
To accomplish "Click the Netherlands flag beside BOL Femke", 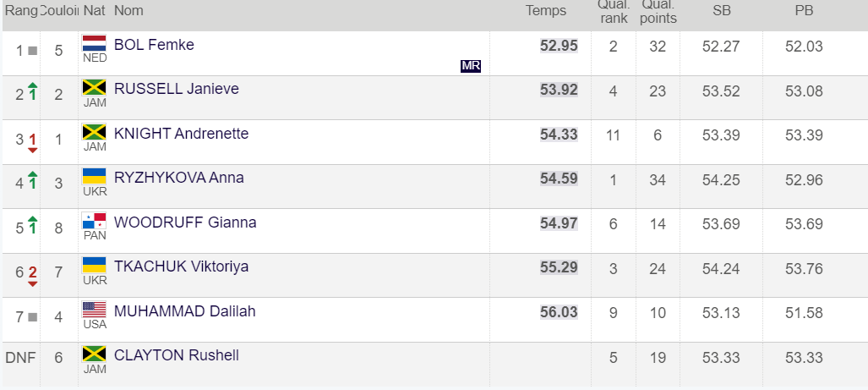I will 94,42.
